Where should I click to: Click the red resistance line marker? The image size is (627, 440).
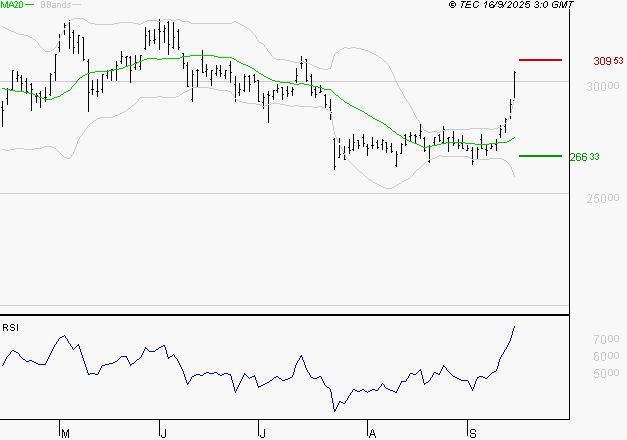tap(540, 60)
